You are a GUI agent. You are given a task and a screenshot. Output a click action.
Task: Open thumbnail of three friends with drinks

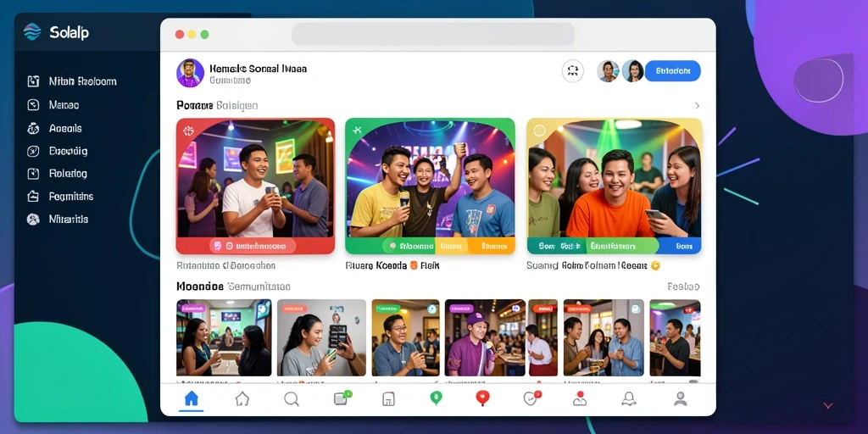pyautogui.click(x=604, y=337)
